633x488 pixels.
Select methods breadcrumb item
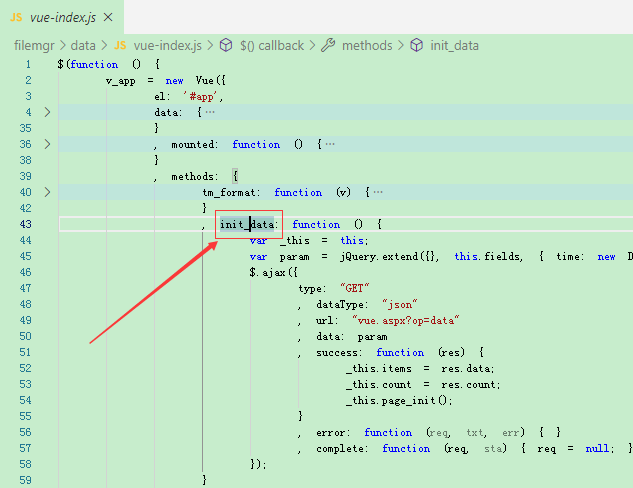pyautogui.click(x=367, y=46)
